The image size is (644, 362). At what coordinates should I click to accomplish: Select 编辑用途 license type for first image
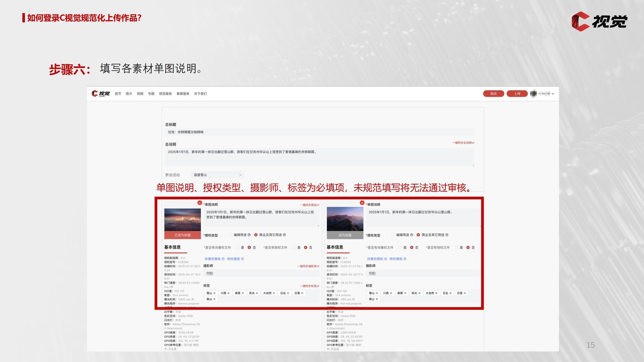pos(230,235)
